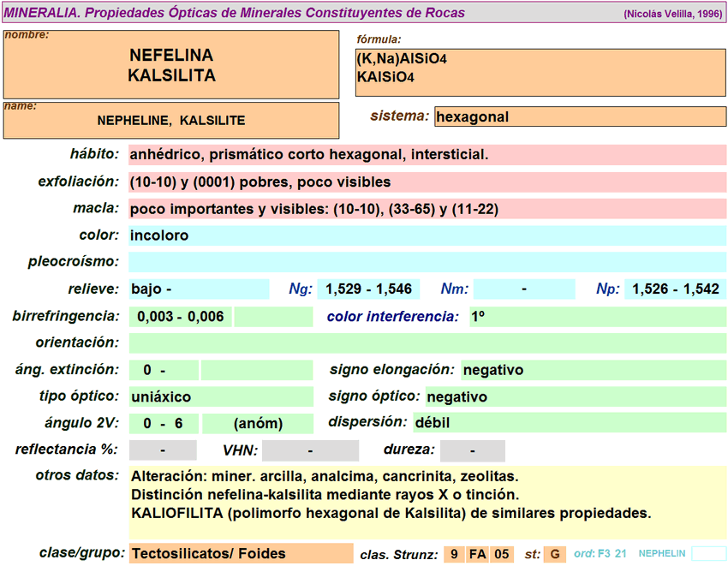
Task: Select the color field showing incoloro
Action: 427,235
